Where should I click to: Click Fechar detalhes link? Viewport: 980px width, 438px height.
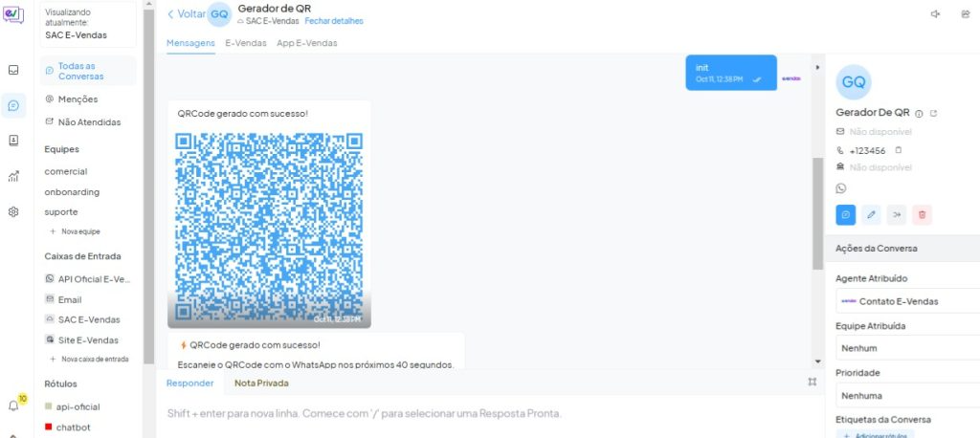[x=334, y=21]
